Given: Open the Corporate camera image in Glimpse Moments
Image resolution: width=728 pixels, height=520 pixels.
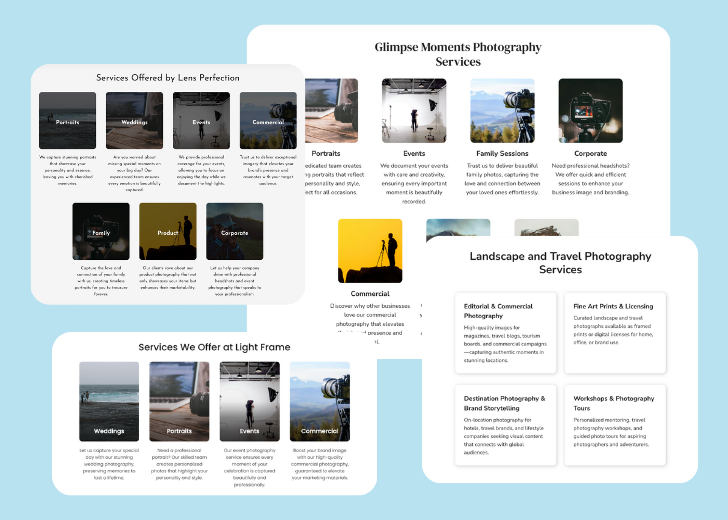Looking at the screenshot, I should 590,110.
